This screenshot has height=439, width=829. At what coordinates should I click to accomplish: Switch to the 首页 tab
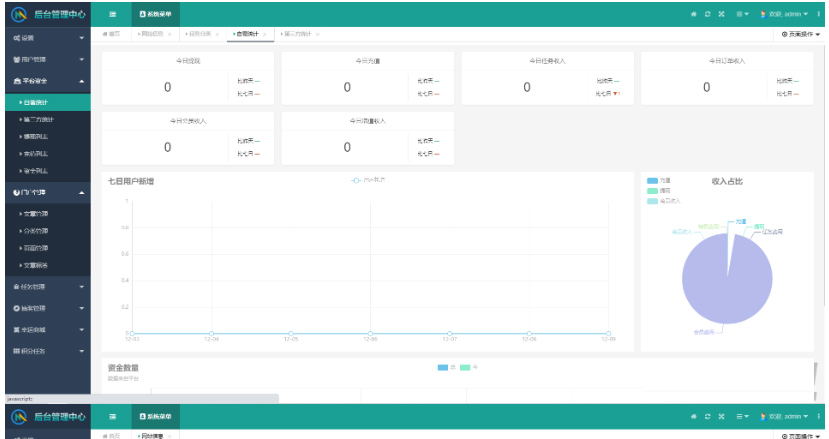(113, 35)
